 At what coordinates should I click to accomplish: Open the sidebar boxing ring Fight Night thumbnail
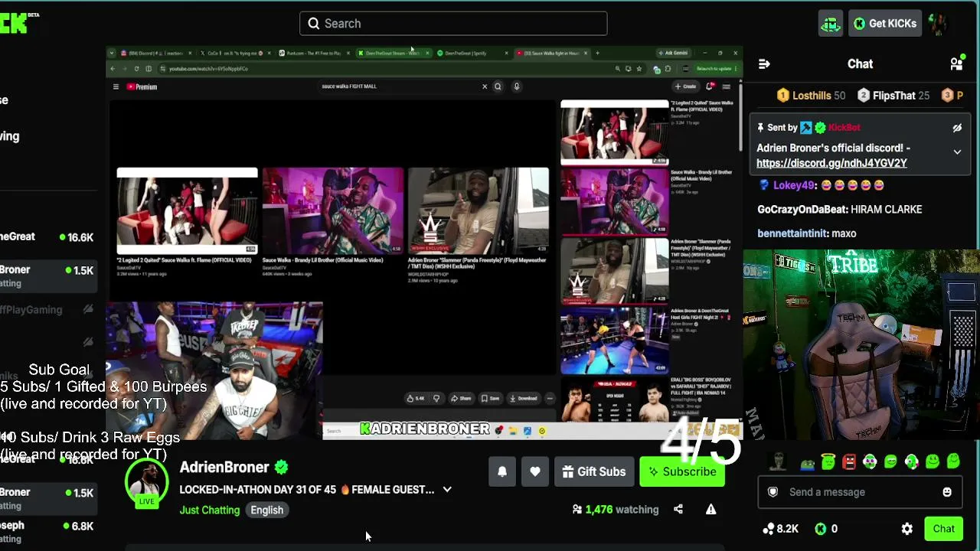tap(615, 341)
